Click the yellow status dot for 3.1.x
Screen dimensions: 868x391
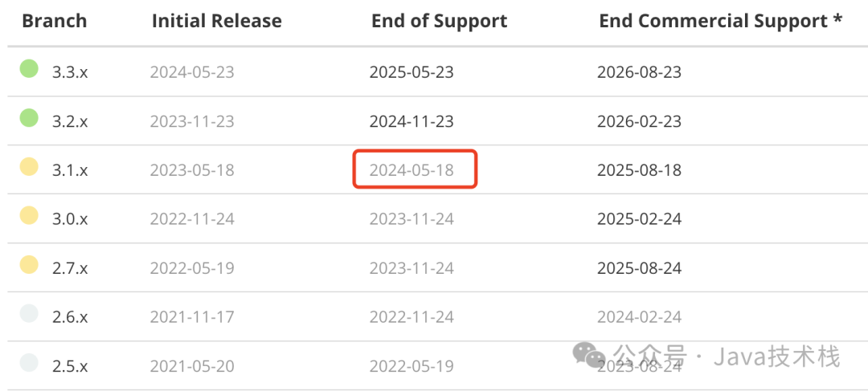(x=29, y=166)
